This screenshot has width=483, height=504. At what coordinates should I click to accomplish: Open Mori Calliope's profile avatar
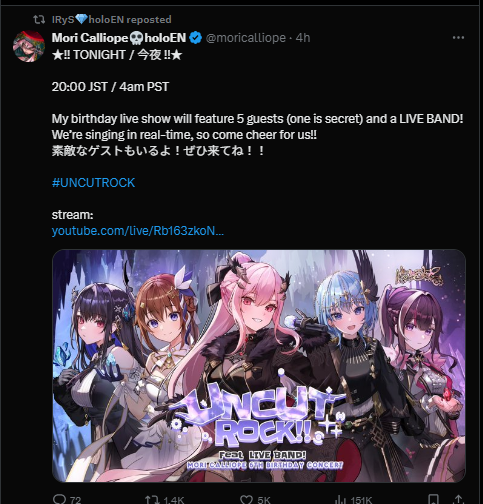pos(29,47)
